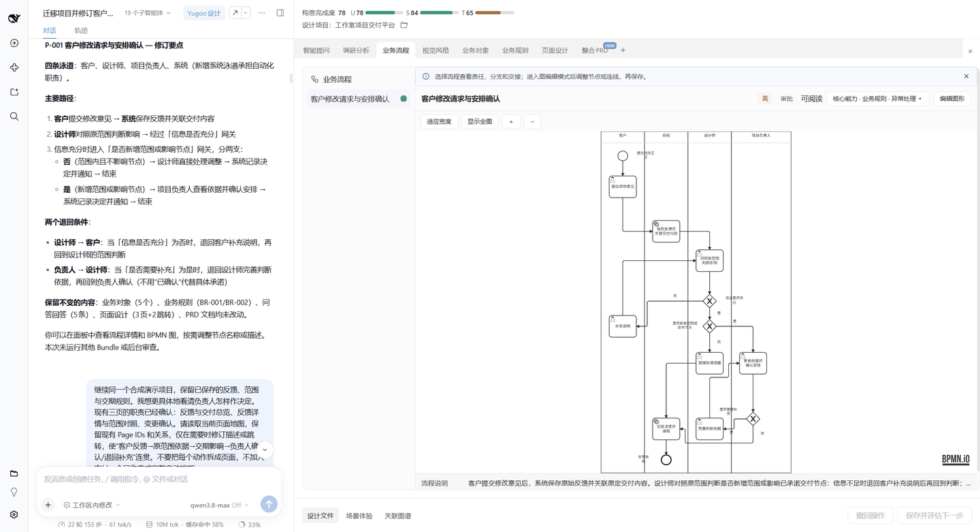Select 客户修改请求与安排确认 in process list

coord(358,99)
